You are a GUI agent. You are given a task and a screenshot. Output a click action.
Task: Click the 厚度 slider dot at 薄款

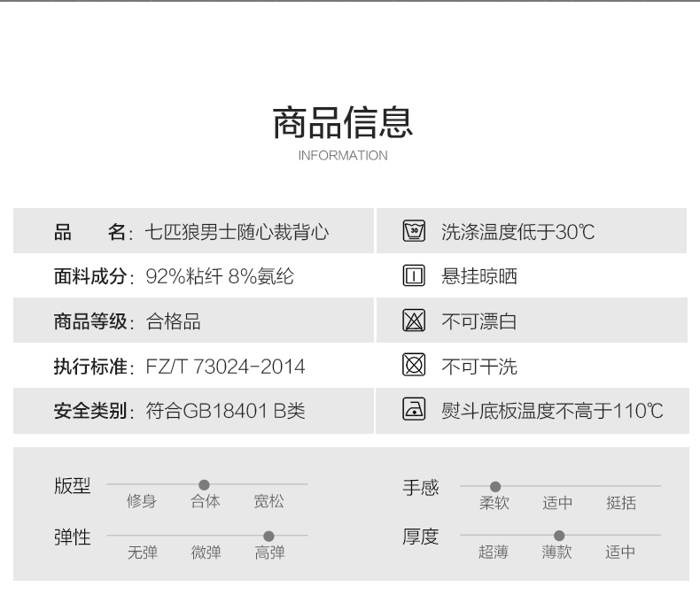point(559,536)
